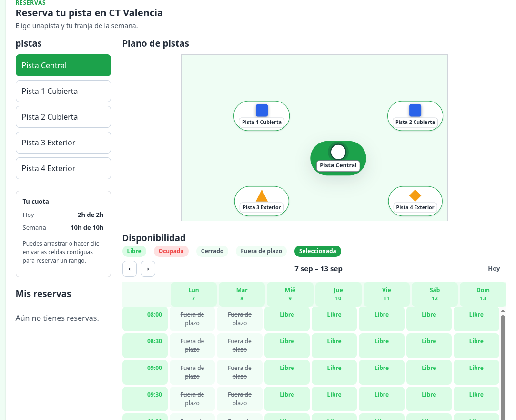516x420 pixels.
Task: Reserve the Jue 10 slot at 08:30
Action: (x=334, y=346)
